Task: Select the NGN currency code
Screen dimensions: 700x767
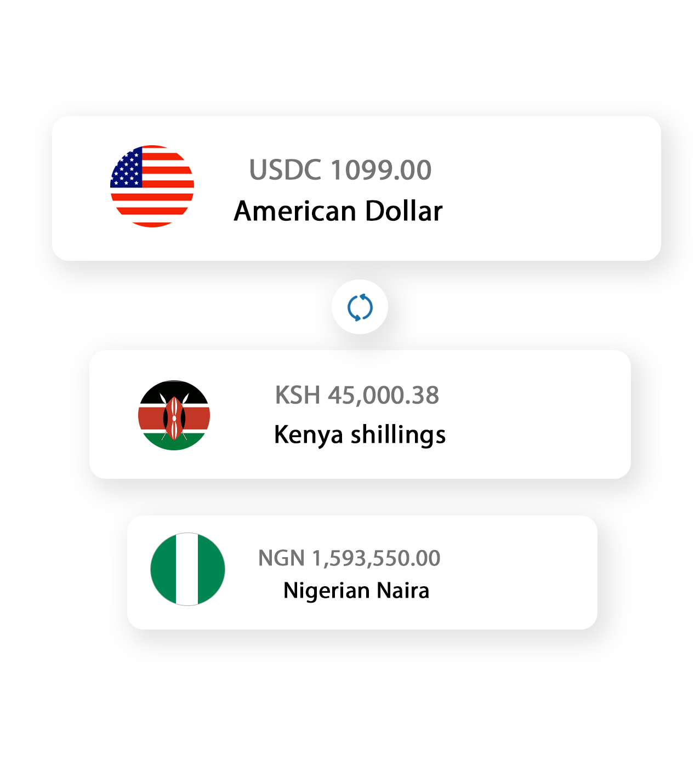Action: pos(281,558)
